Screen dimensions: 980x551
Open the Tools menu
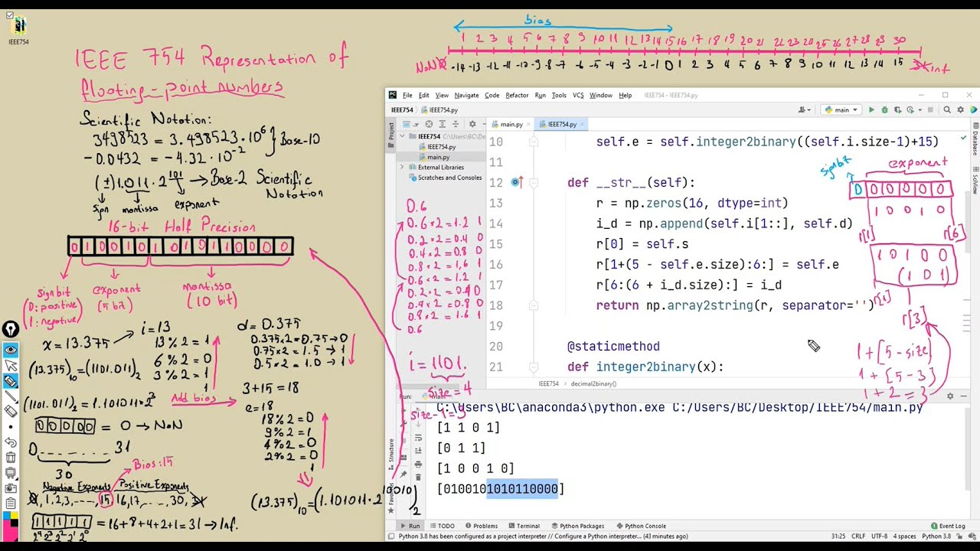[559, 95]
